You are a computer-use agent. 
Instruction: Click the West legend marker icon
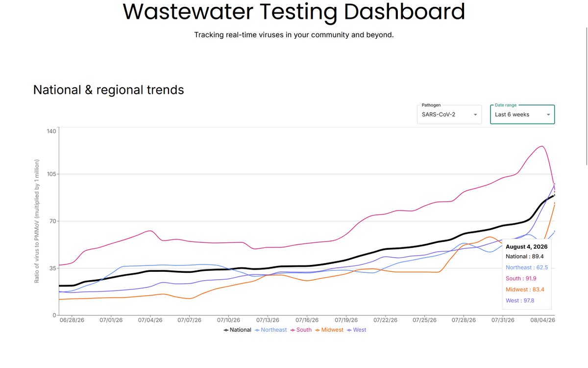350,330
